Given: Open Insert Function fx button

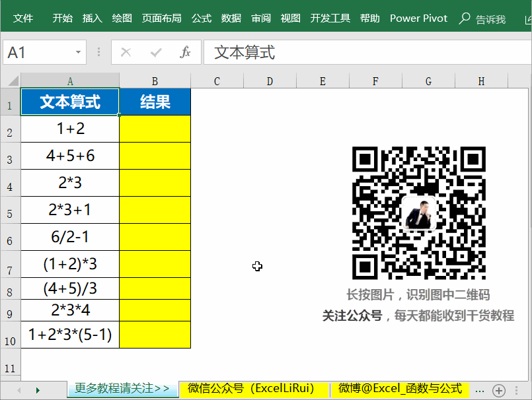Looking at the screenshot, I should [185, 52].
